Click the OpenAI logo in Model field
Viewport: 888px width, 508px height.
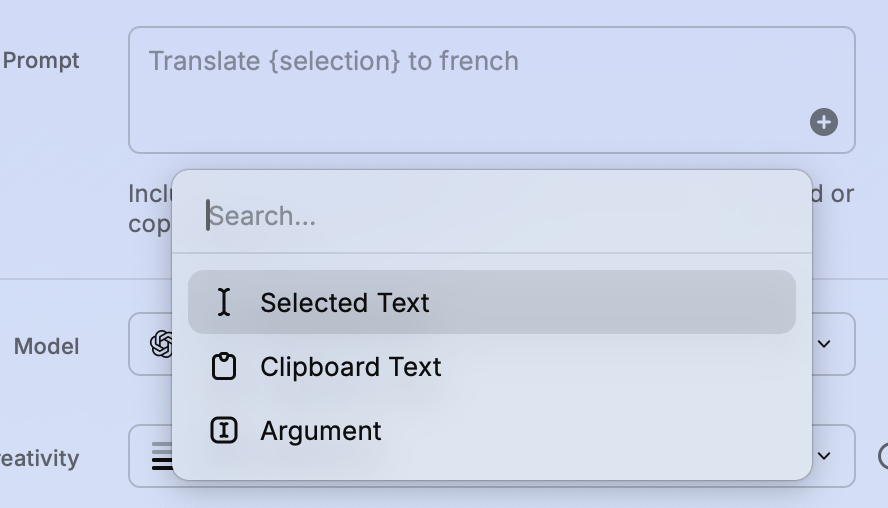160,344
